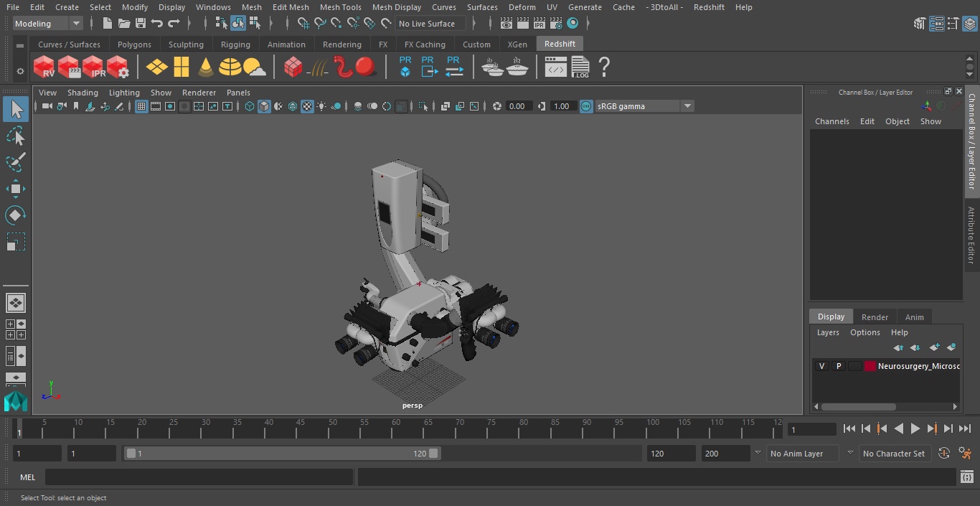
Task: Select the Neurosurgery_Microsc layer name
Action: point(918,366)
